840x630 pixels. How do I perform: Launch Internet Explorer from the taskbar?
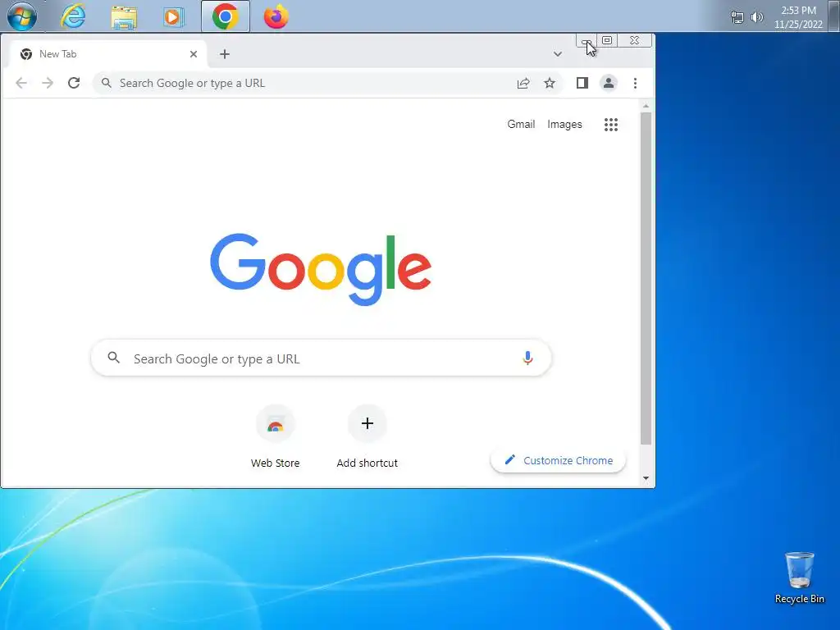73,16
